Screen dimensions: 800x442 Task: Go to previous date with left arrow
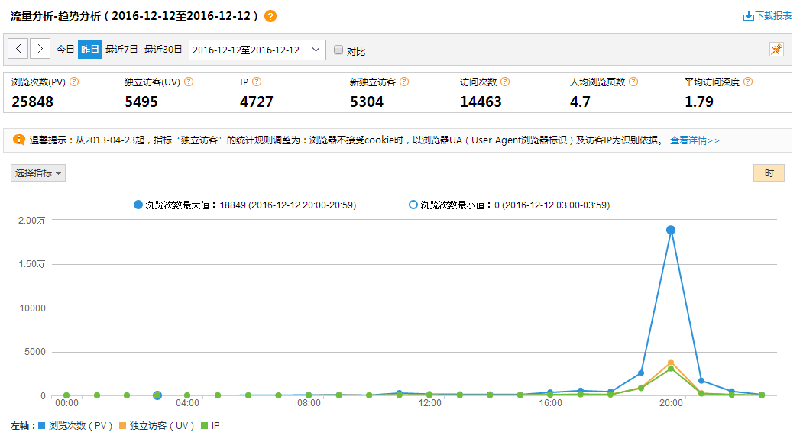point(19,49)
